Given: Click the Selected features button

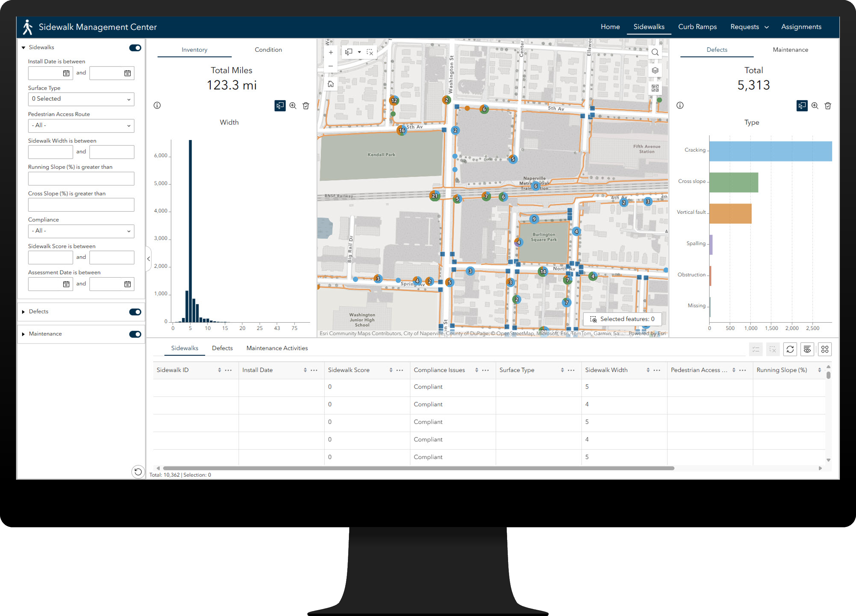Looking at the screenshot, I should tap(622, 319).
